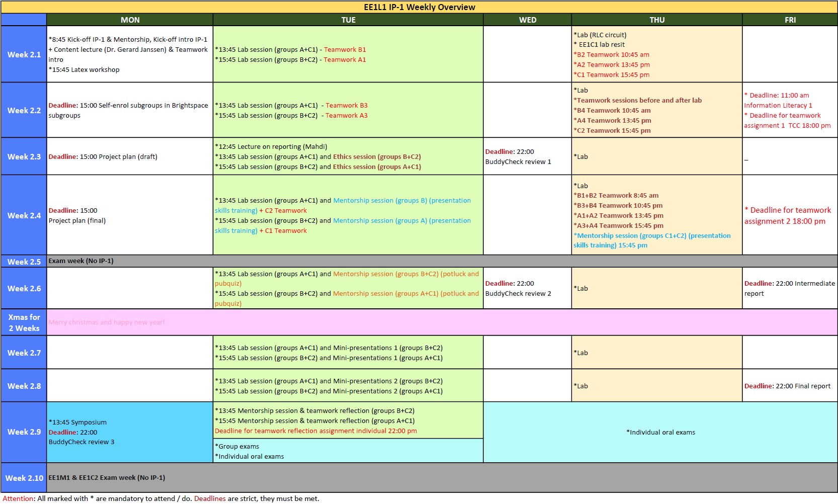
Task: Select the MON column header
Action: point(130,20)
